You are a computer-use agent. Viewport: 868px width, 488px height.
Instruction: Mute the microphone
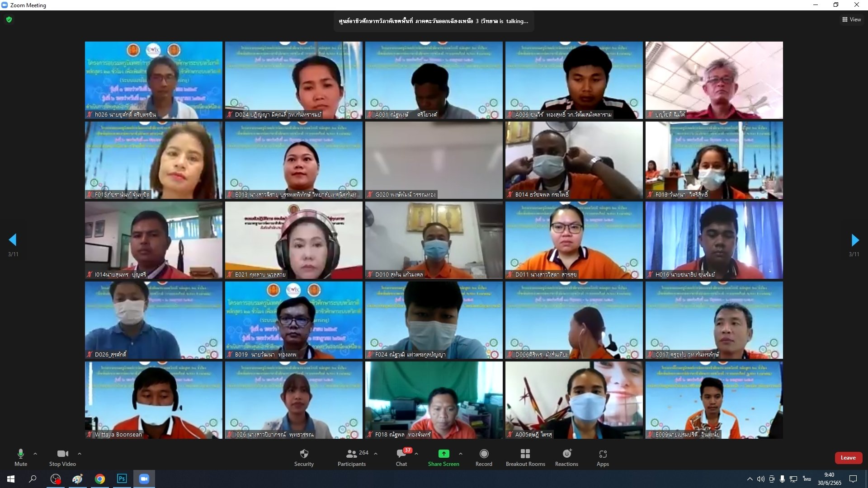(21, 457)
